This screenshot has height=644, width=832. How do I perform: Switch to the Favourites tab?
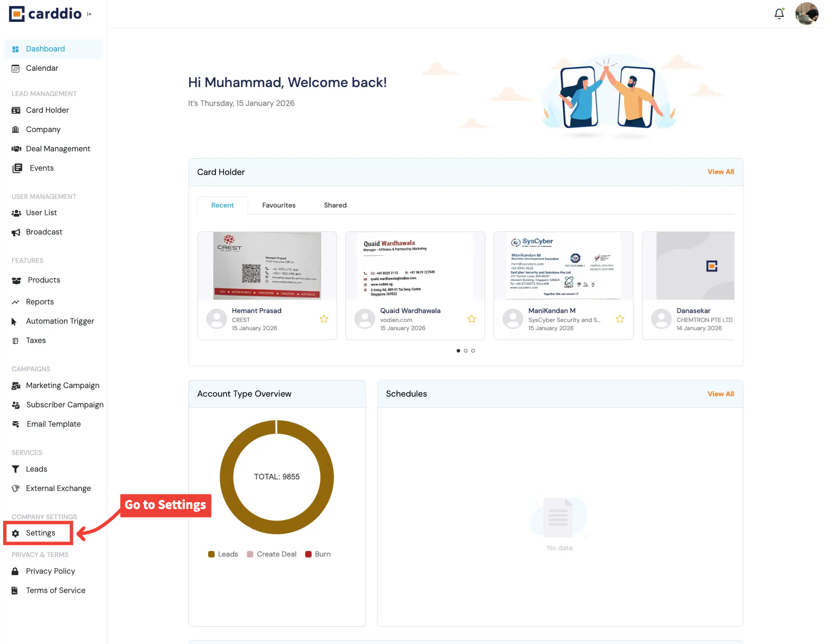coord(278,205)
